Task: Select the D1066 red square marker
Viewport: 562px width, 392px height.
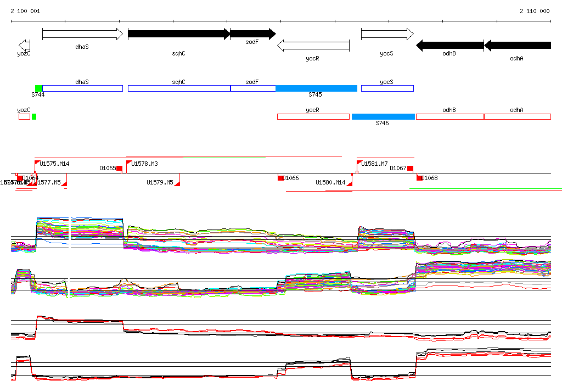Action: [x=280, y=178]
